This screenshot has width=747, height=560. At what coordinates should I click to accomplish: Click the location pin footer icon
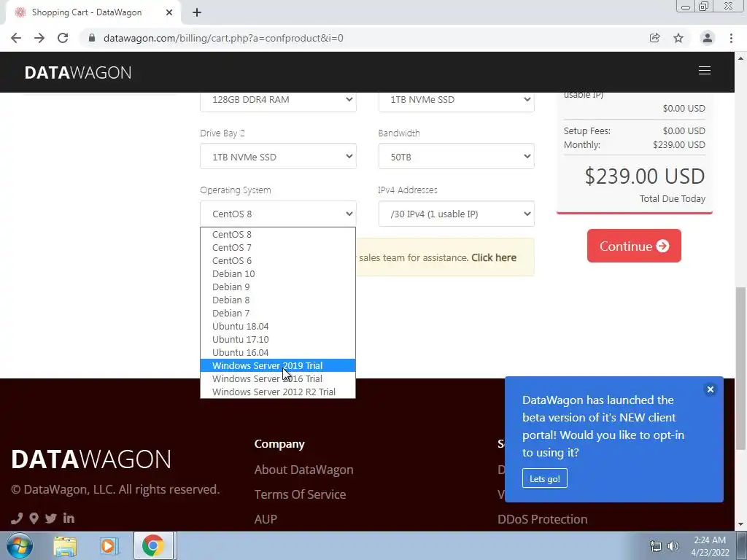pos(34,518)
